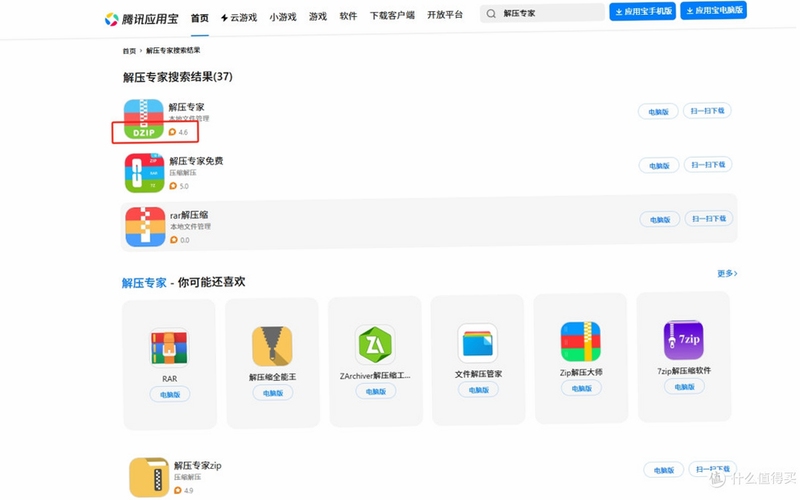Click 首页 in the breadcrumb
The image size is (800, 500).
pyautogui.click(x=129, y=51)
